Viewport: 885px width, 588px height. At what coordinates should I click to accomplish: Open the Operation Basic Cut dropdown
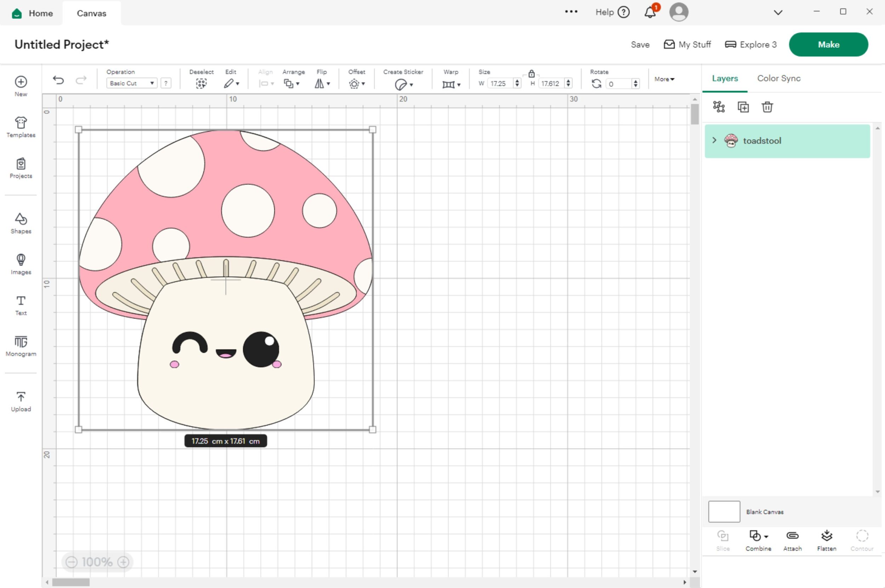pos(131,83)
